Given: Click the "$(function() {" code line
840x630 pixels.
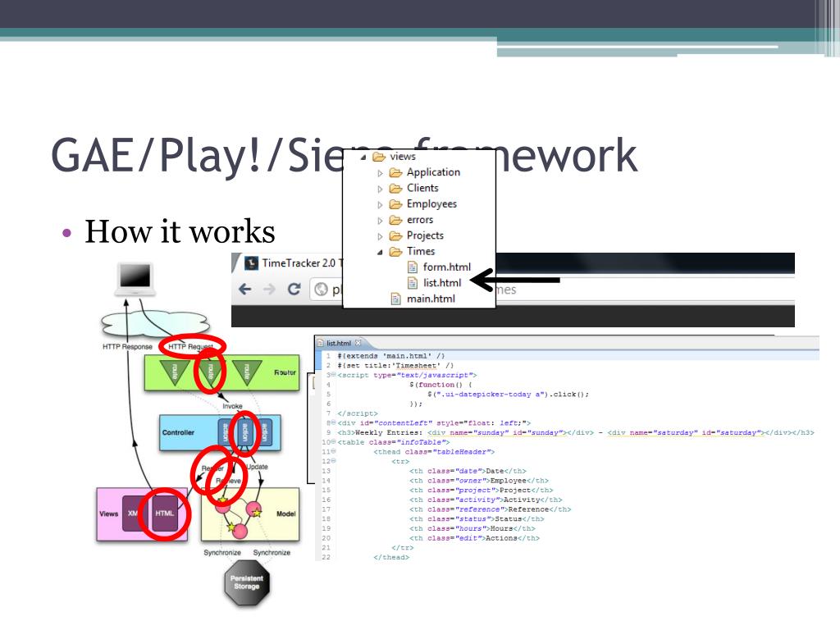Looking at the screenshot, I should pos(441,385).
